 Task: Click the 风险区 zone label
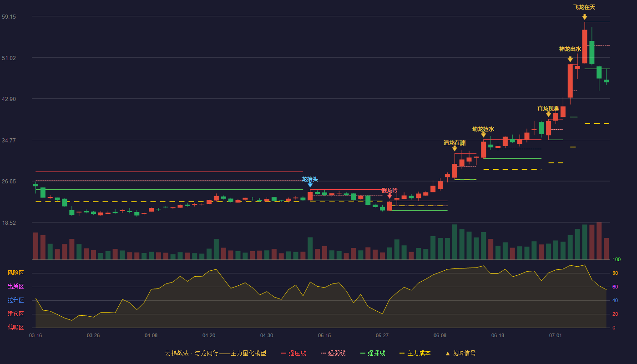tap(15, 273)
